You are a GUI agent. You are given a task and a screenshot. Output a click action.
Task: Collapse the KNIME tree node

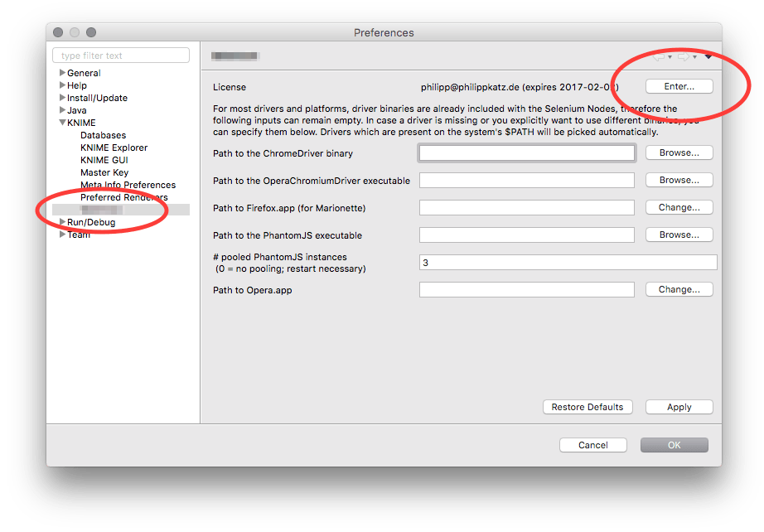point(62,123)
